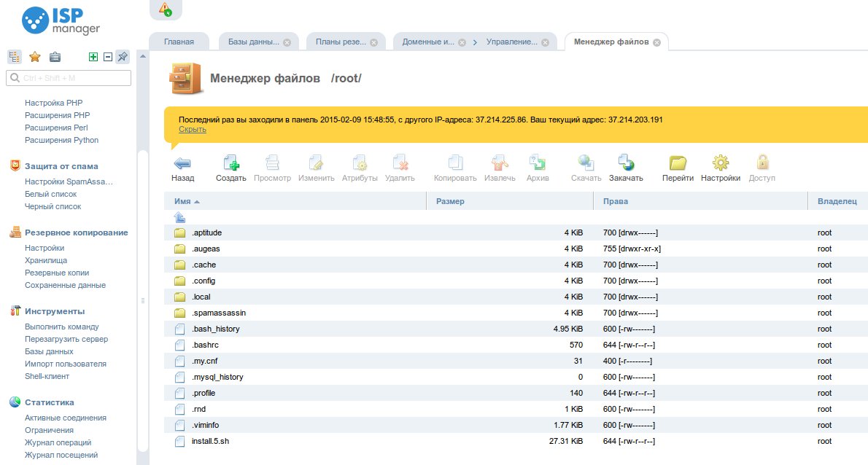The image size is (868, 465).
Task: Open Shell-клиент from the sidebar
Action: tap(47, 376)
